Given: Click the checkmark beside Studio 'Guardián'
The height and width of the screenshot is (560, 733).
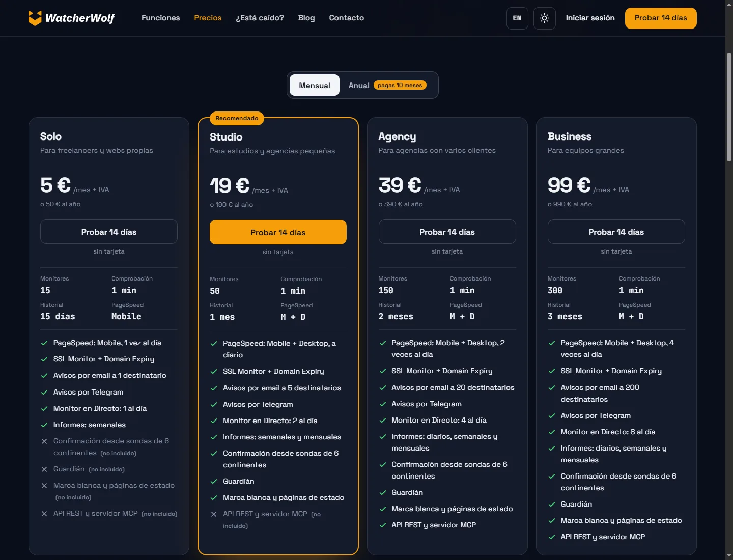Looking at the screenshot, I should [x=214, y=482].
